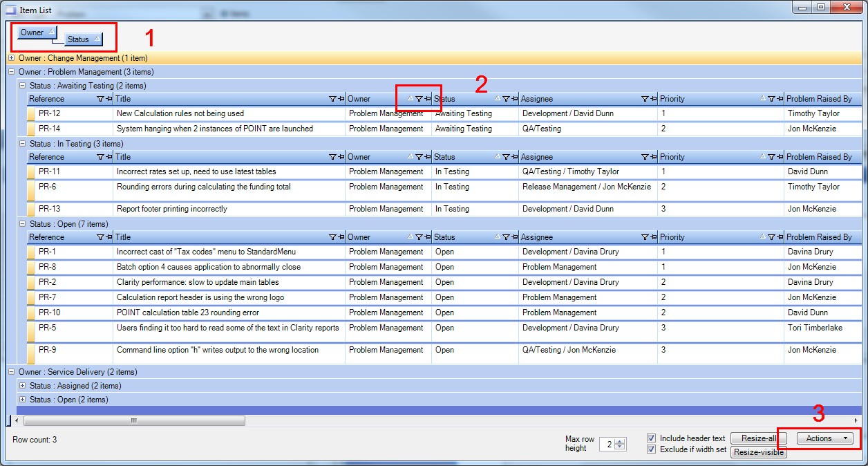Click 'Rounding errors during calculating the funding total'

click(204, 187)
